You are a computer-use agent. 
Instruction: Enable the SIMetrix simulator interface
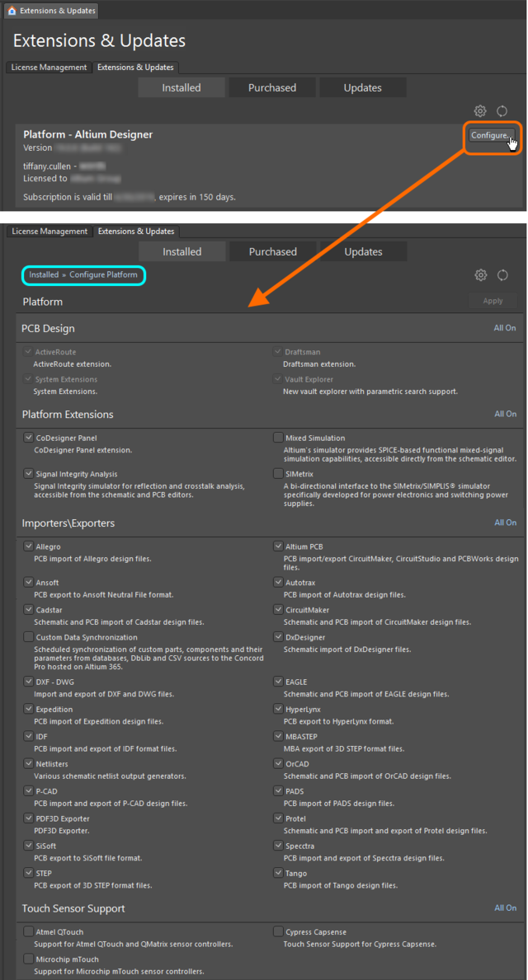[278, 473]
